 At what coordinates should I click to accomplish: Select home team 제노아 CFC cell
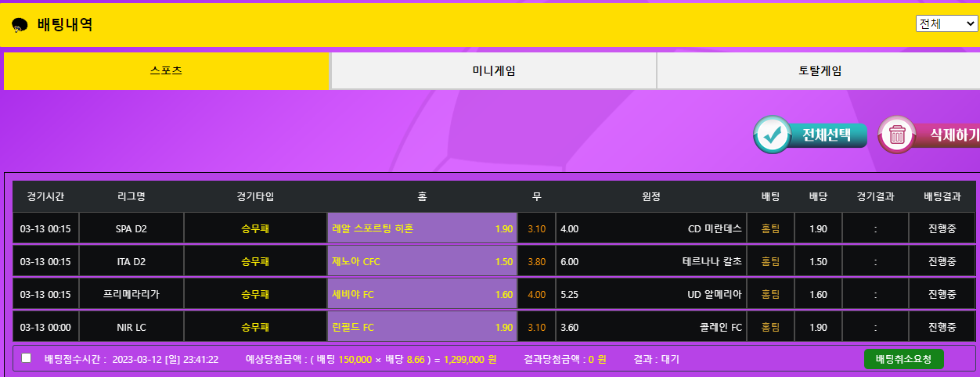422,262
